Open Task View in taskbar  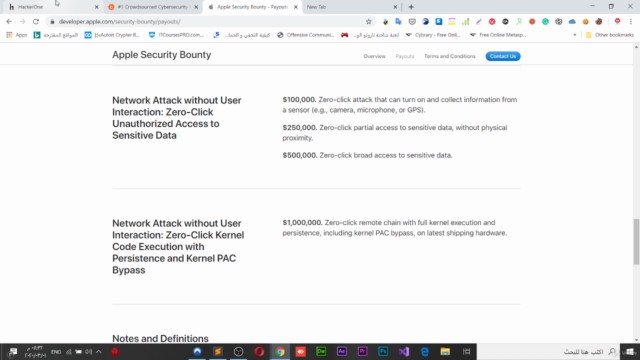tap(467, 351)
